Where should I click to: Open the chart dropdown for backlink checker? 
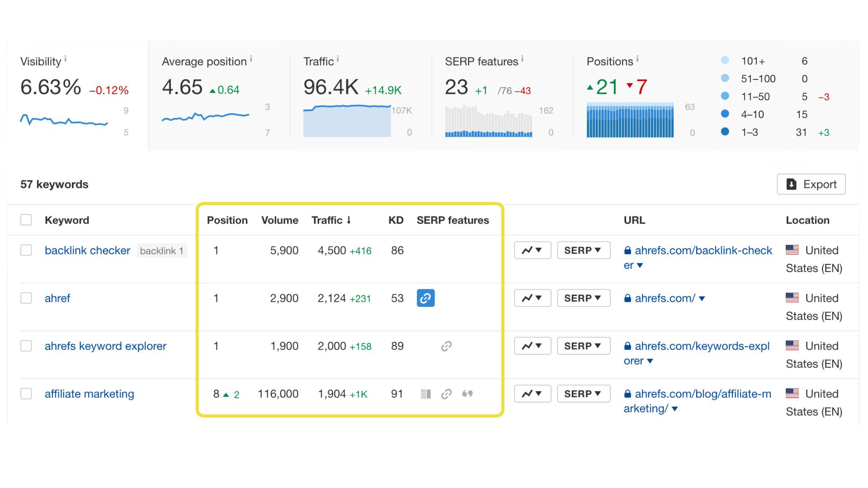click(533, 250)
